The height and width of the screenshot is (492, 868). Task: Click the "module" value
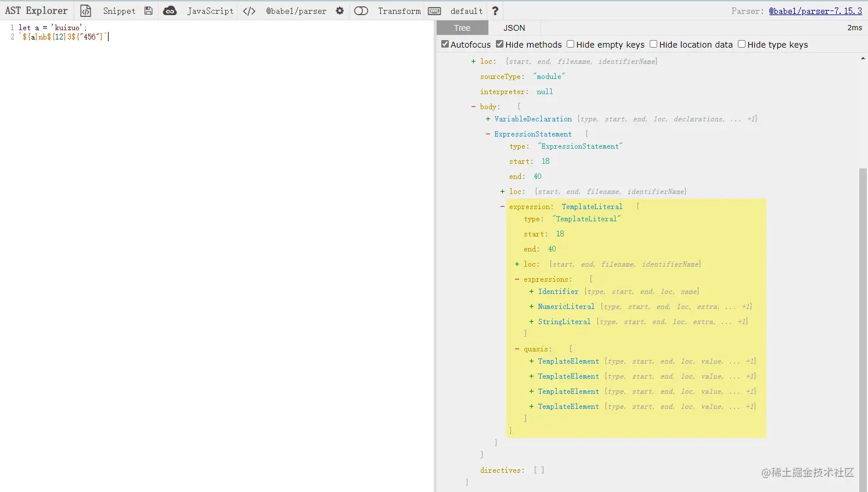(549, 76)
